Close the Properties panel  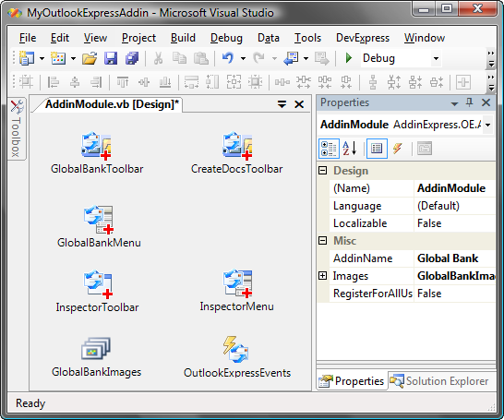pyautogui.click(x=486, y=102)
